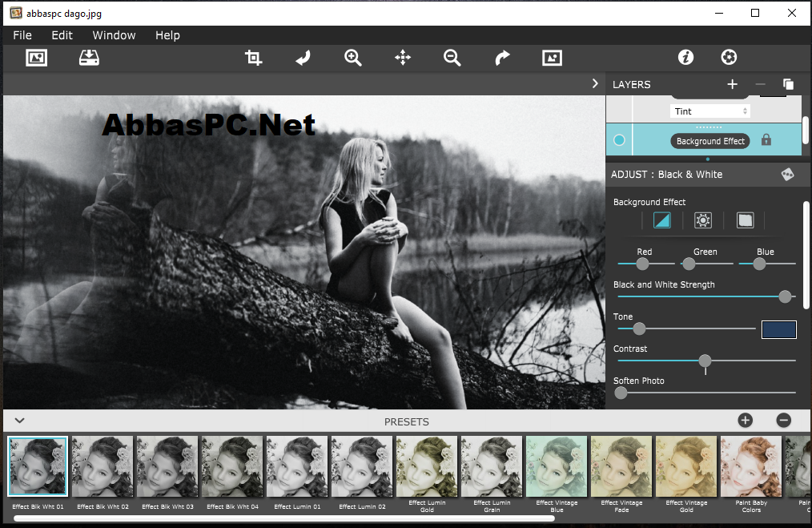
Task: Open a photo with the toolbar open-image icon
Action: coord(36,58)
